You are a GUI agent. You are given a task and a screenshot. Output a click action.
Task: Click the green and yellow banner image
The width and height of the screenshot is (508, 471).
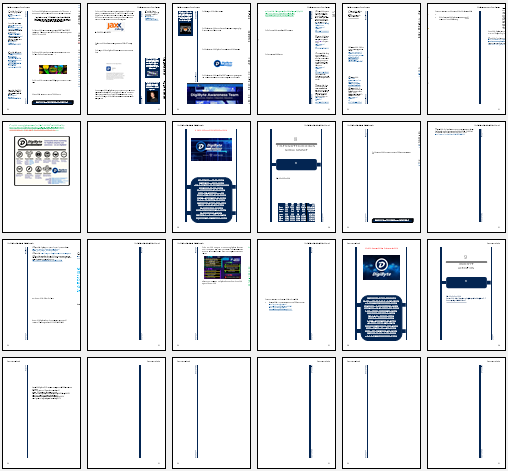53,69
